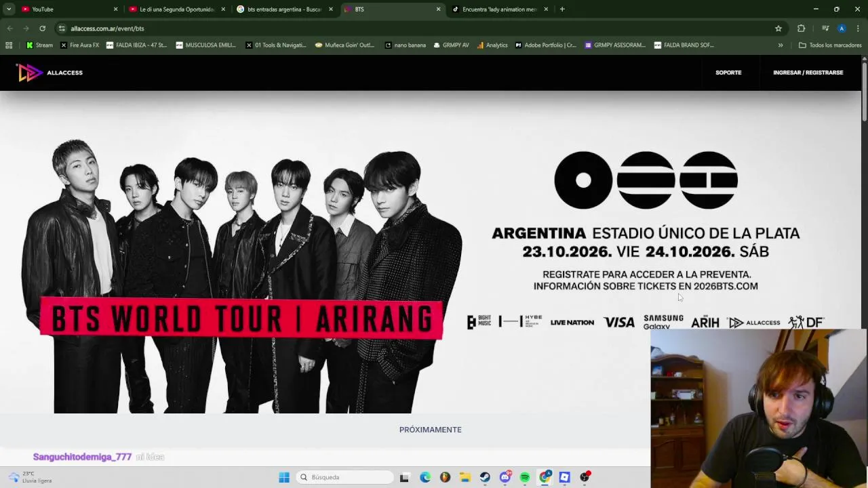Select the active BTS tab
Viewport: 868px width, 488px height.
tap(392, 9)
